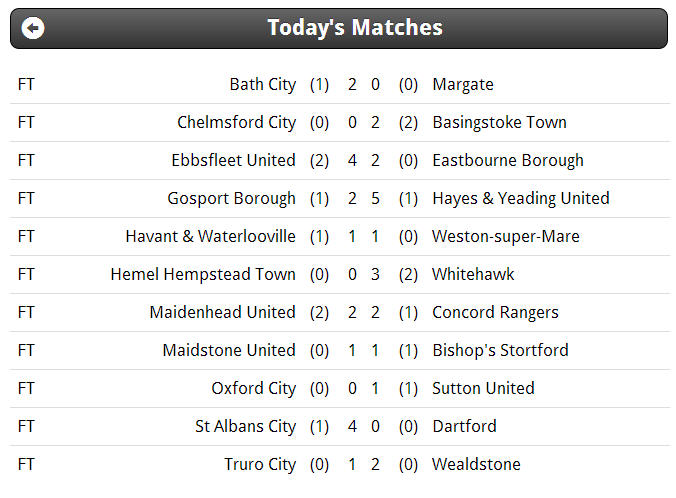676x498 pixels.
Task: Open the Whitehawk team entry
Action: tap(473, 274)
